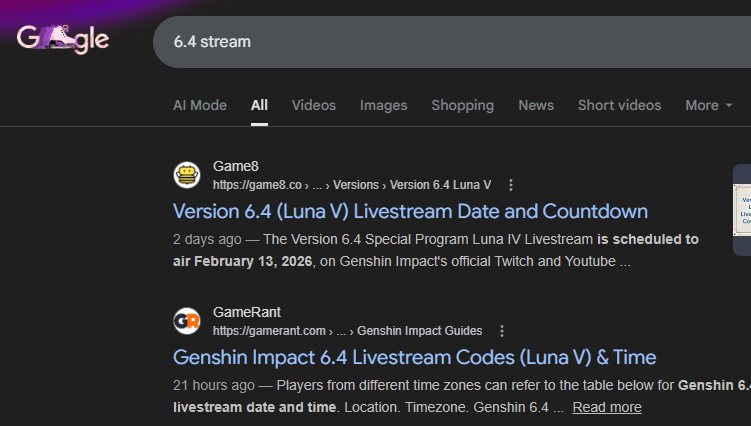Open the Shopping tab
The height and width of the screenshot is (426, 751).
point(463,105)
